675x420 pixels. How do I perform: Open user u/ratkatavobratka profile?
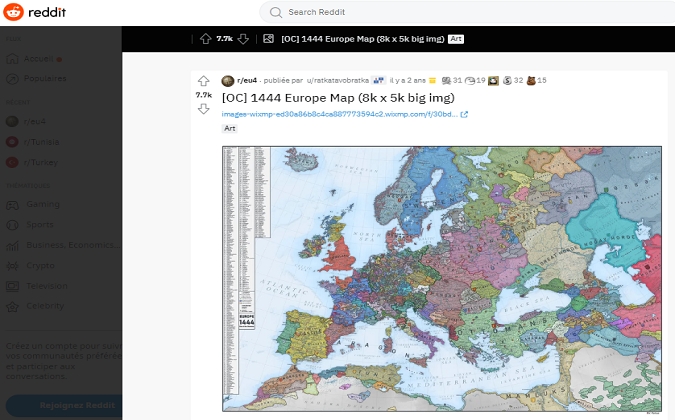338,80
